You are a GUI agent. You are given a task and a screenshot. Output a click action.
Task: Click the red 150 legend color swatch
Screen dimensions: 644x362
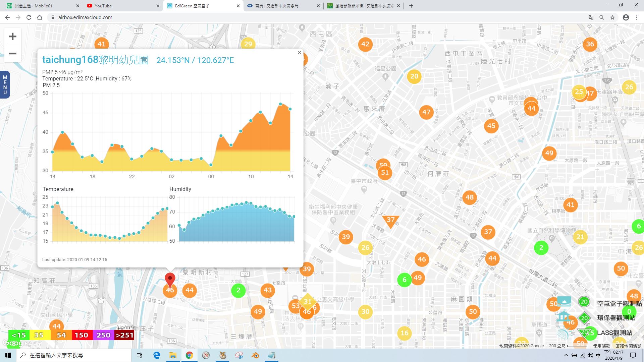point(81,335)
